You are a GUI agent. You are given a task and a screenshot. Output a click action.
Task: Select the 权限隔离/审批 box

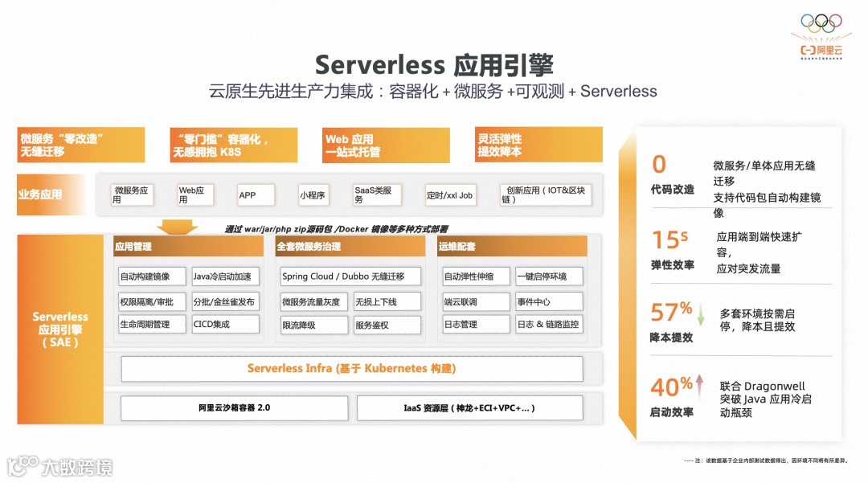click(x=152, y=301)
